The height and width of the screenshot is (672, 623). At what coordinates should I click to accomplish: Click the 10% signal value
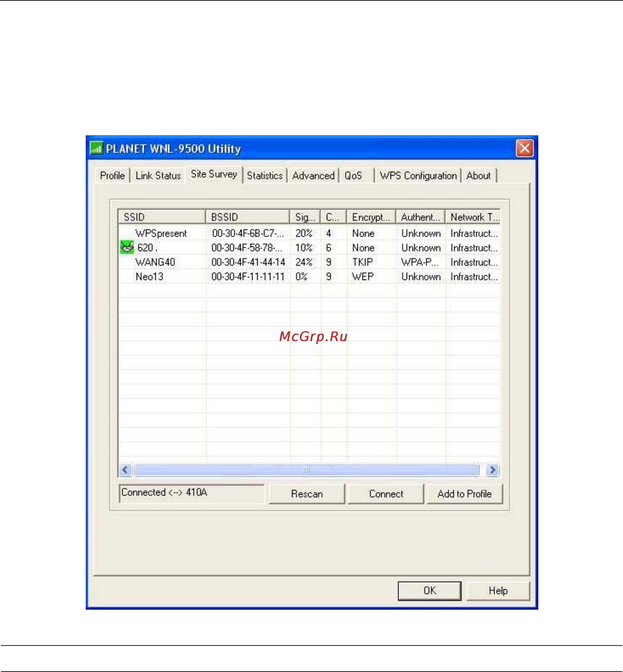tap(304, 248)
